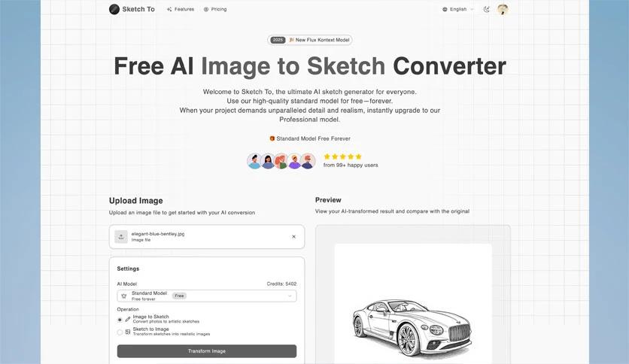The height and width of the screenshot is (364, 629).
Task: Click the New Flux Kontext Model badge
Action: point(310,40)
